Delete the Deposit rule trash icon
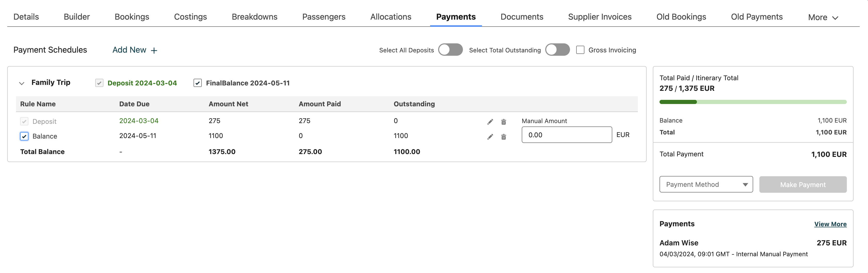This screenshot has height=273, width=868. click(x=503, y=122)
